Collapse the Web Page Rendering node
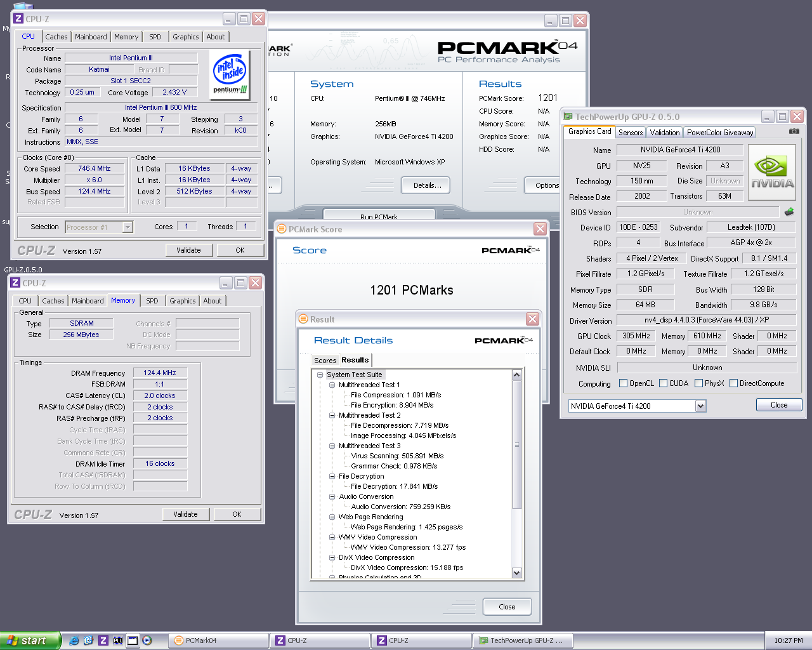The height and width of the screenshot is (650, 812). [332, 517]
